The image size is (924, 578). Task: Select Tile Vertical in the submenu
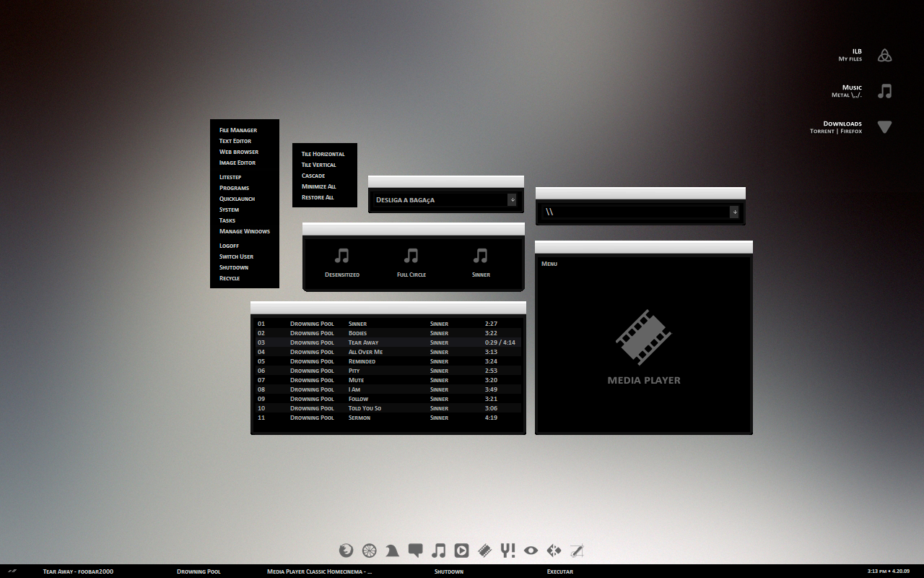point(319,165)
